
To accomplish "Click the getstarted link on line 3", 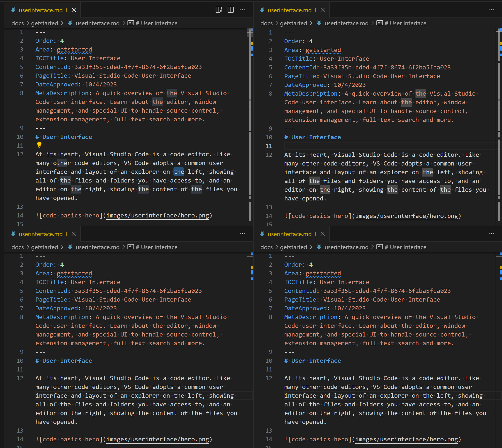I will tap(74, 49).
